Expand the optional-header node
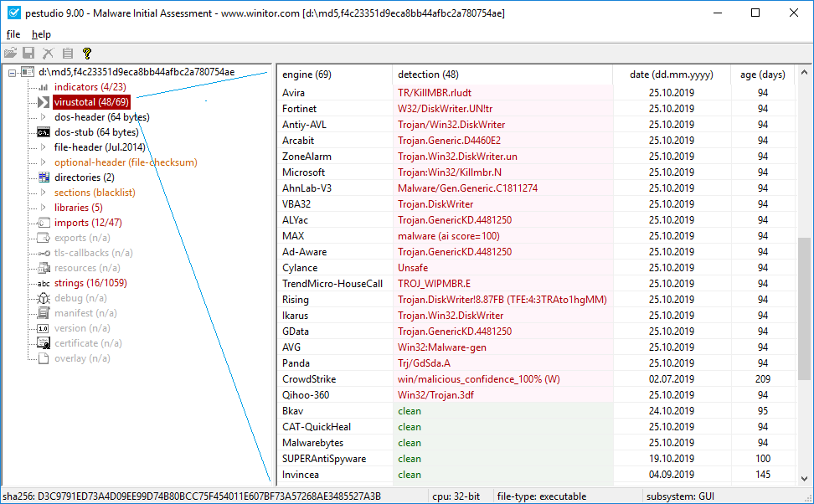 pyautogui.click(x=43, y=162)
